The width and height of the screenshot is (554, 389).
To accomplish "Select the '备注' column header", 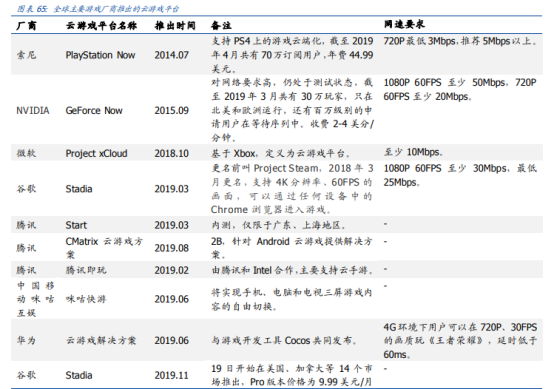I will click(221, 25).
